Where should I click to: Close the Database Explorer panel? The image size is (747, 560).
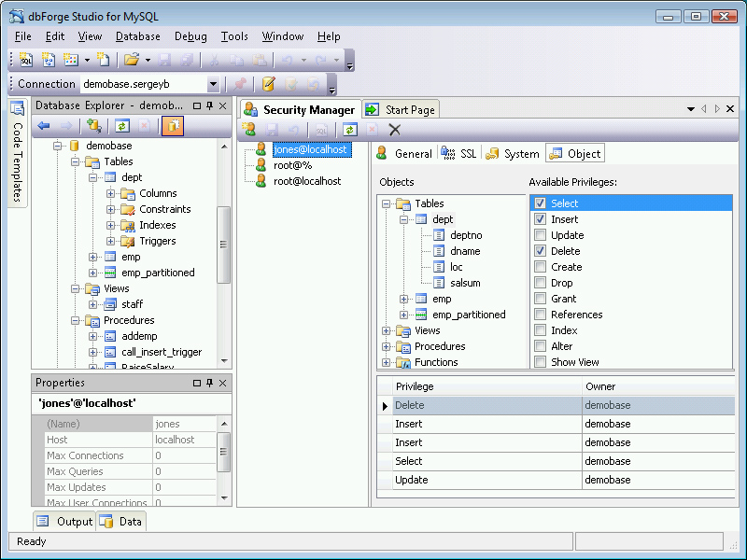222,105
